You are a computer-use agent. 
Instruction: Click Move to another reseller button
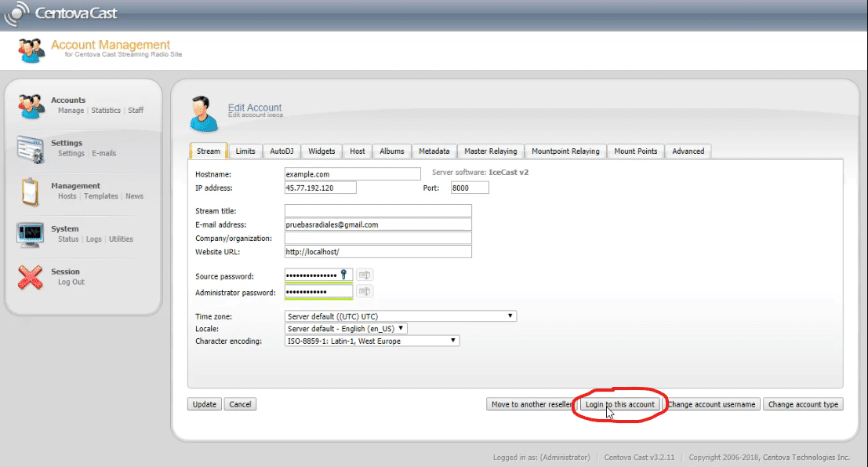[532, 404]
